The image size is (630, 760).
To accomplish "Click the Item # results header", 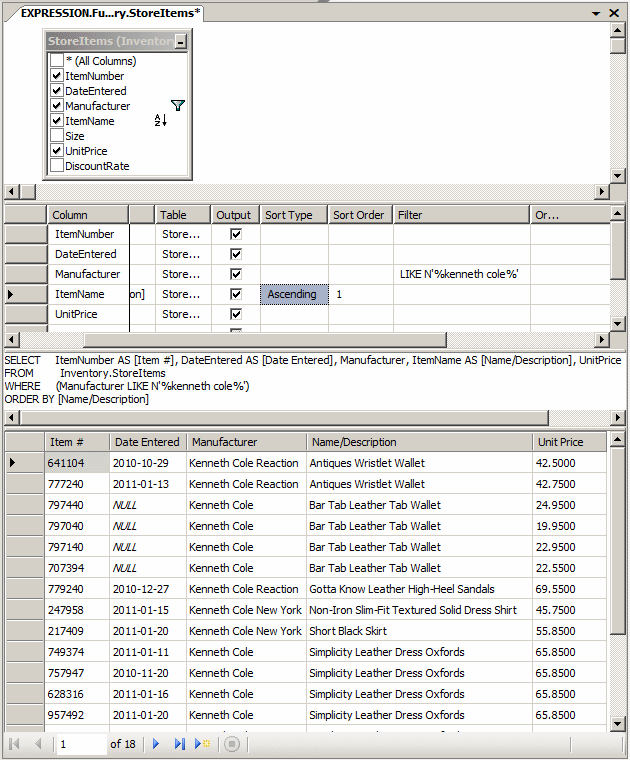I will click(x=77, y=442).
